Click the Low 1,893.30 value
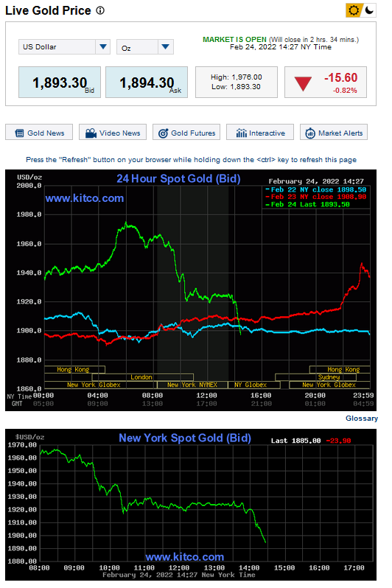Screen dimensions: 392x588 coord(236,87)
